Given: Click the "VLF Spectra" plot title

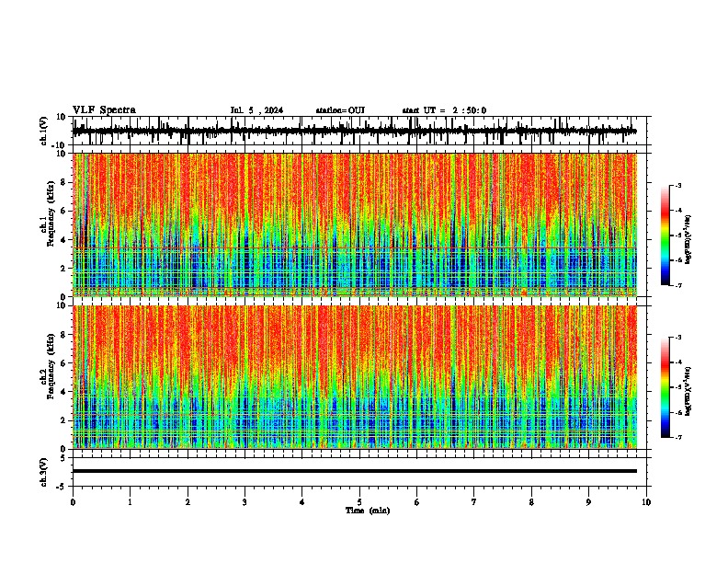Looking at the screenshot, I should [104, 110].
